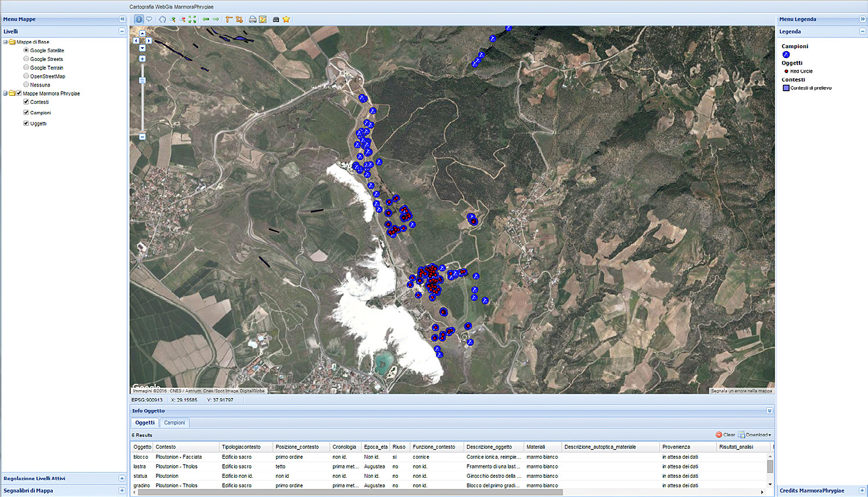The image size is (868, 497).
Task: Go forward to next map view
Action: click(216, 19)
